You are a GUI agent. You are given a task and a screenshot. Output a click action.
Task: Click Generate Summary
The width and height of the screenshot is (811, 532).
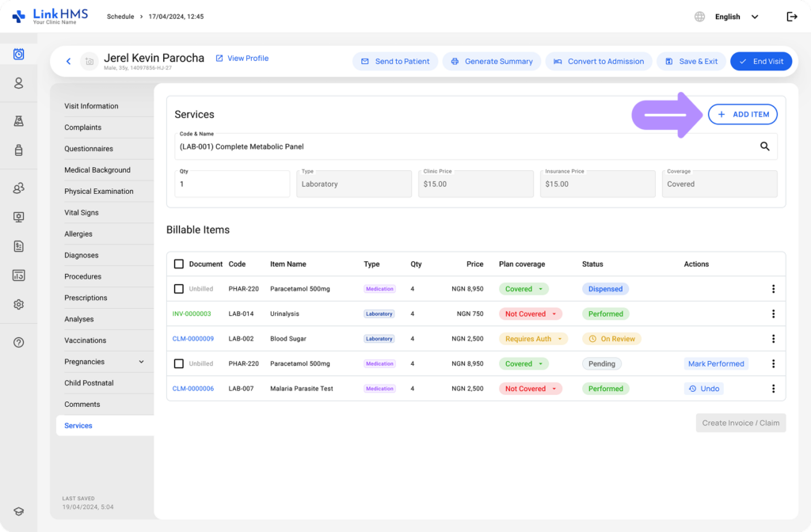(491, 62)
